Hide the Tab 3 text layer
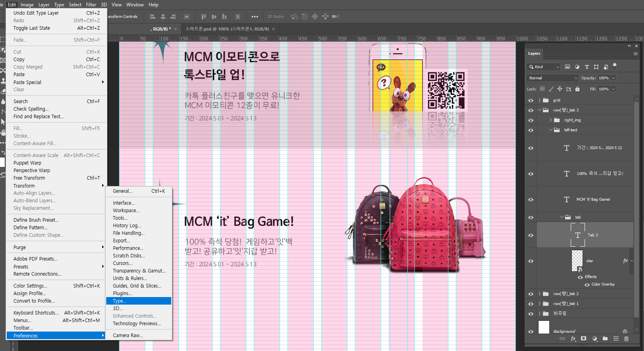 click(531, 235)
